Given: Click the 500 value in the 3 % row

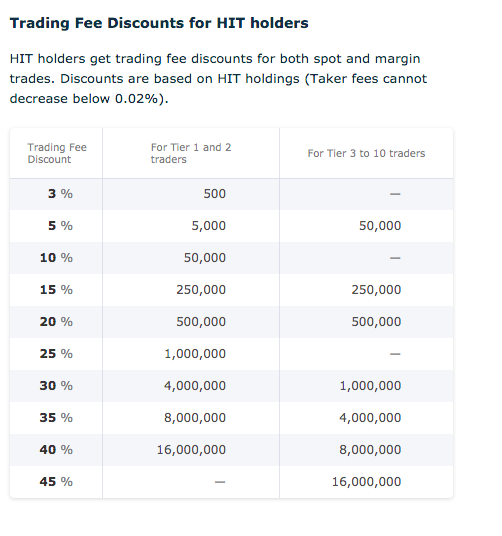Looking at the screenshot, I should [215, 194].
